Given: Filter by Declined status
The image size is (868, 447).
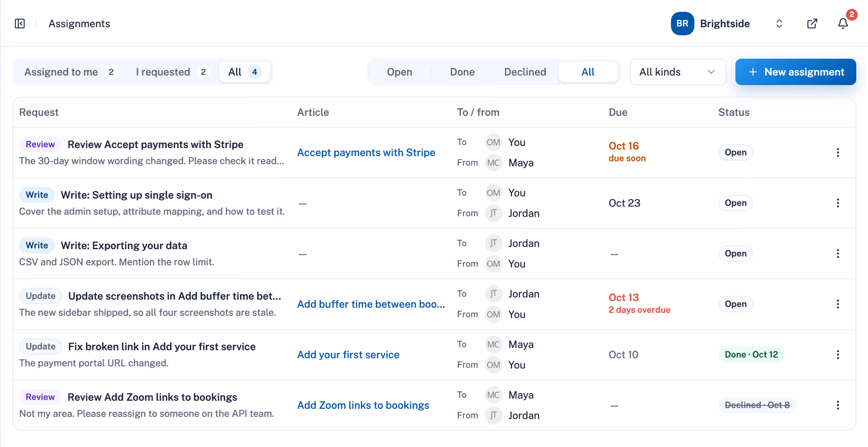Looking at the screenshot, I should click(525, 72).
